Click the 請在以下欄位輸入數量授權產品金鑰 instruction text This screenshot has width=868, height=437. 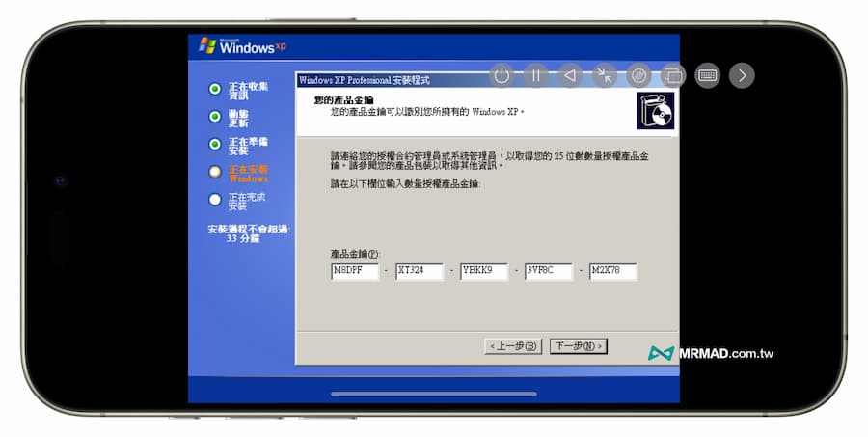406,184
